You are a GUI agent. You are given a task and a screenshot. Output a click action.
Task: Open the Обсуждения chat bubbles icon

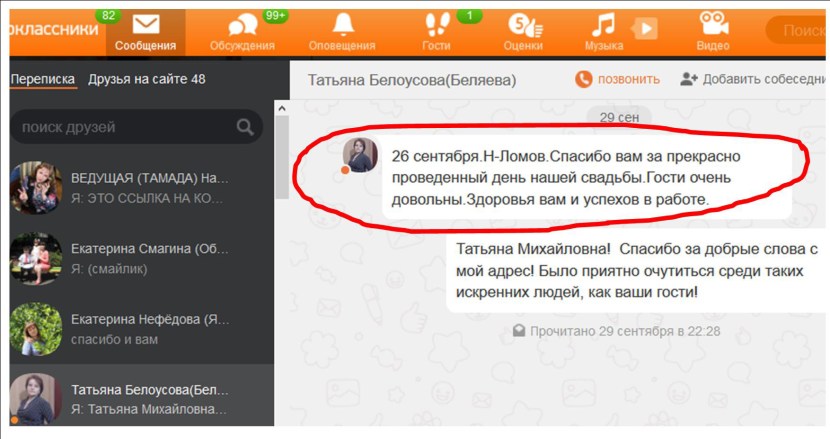pos(242,25)
